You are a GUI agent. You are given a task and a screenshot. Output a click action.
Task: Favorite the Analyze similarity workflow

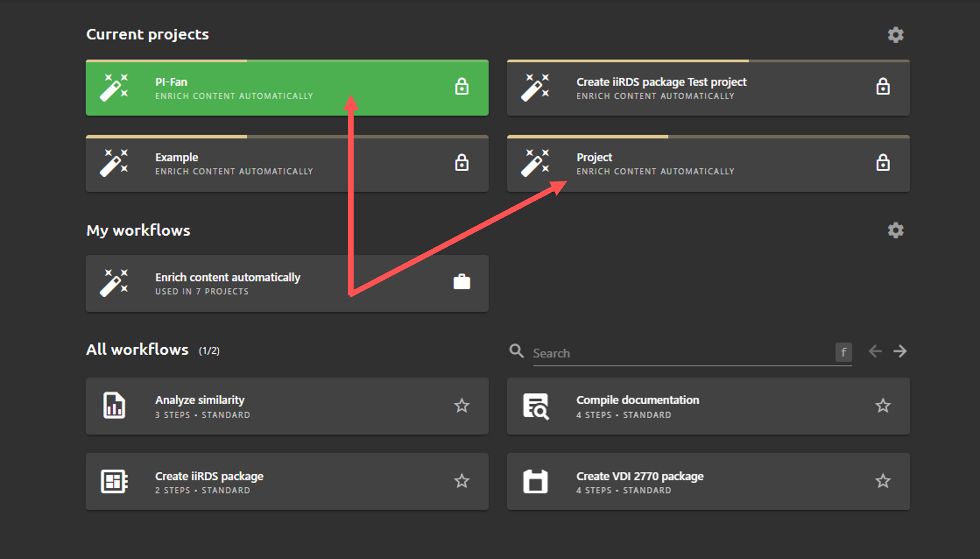point(461,405)
